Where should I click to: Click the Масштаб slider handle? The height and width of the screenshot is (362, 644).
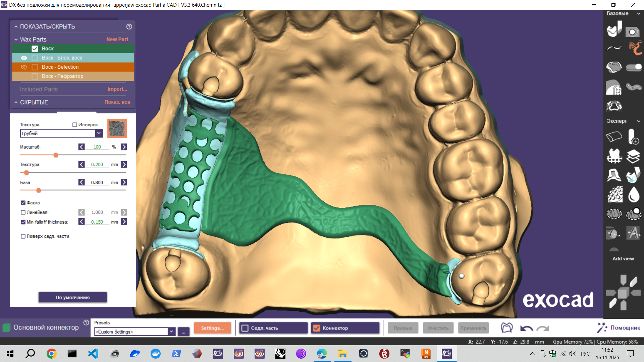coord(56,155)
